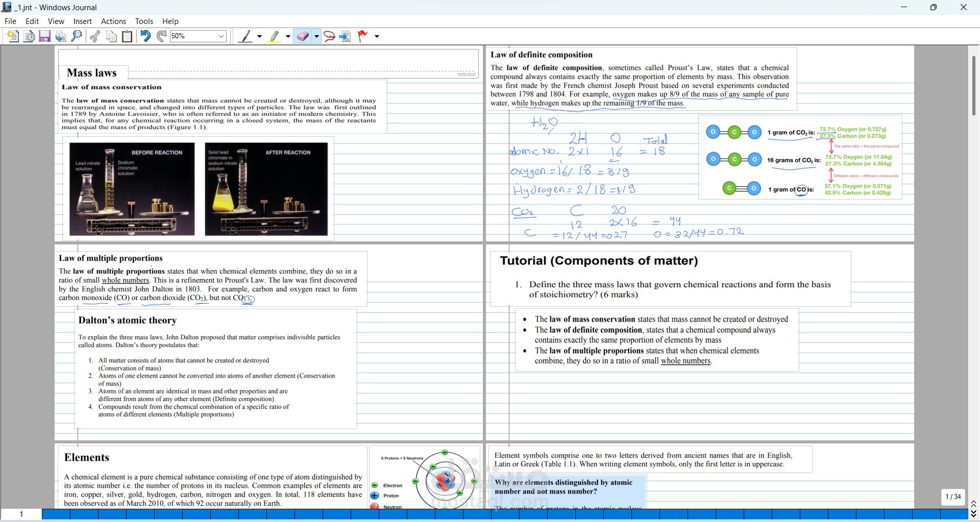The height and width of the screenshot is (522, 980).
Task: Open the Highlighter options dropdown arrow
Action: pyautogui.click(x=288, y=36)
